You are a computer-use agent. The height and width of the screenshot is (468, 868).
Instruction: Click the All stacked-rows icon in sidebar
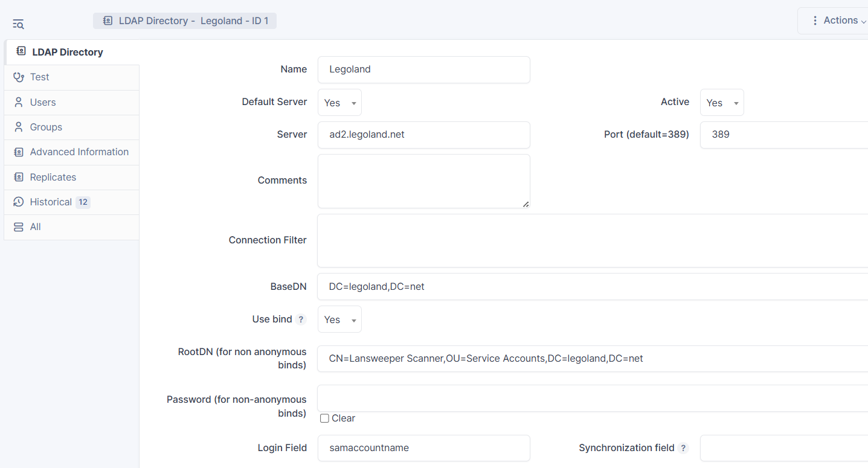coord(19,227)
